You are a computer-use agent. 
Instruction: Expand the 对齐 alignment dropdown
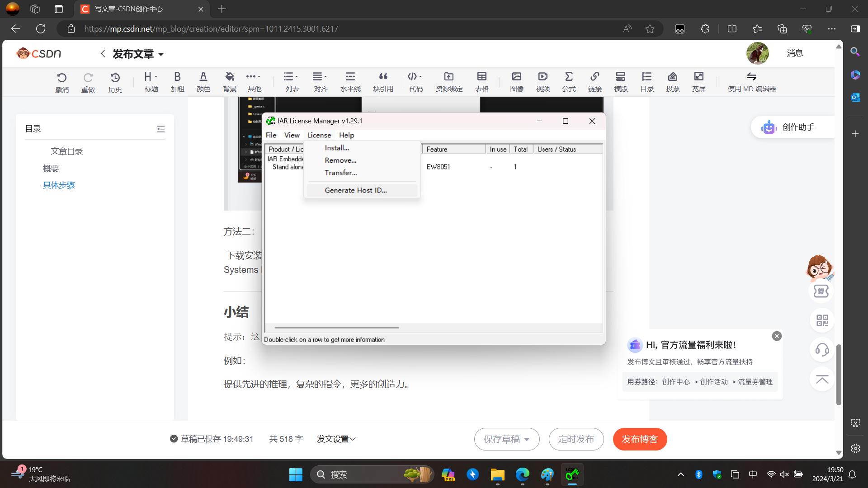[320, 81]
